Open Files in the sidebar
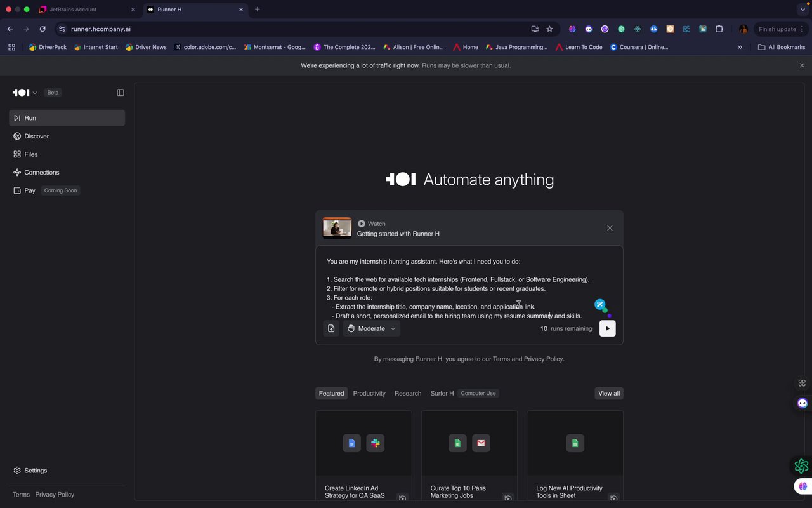This screenshot has height=508, width=812. [x=67, y=154]
